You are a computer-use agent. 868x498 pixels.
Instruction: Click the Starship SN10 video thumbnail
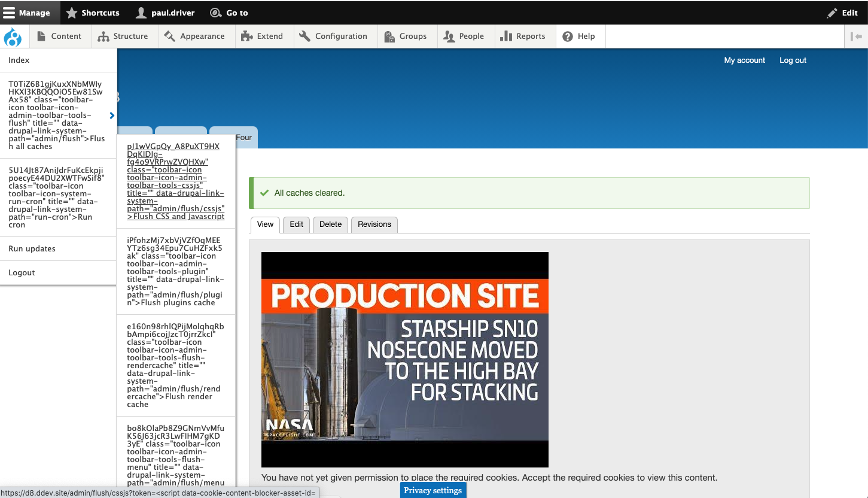405,360
